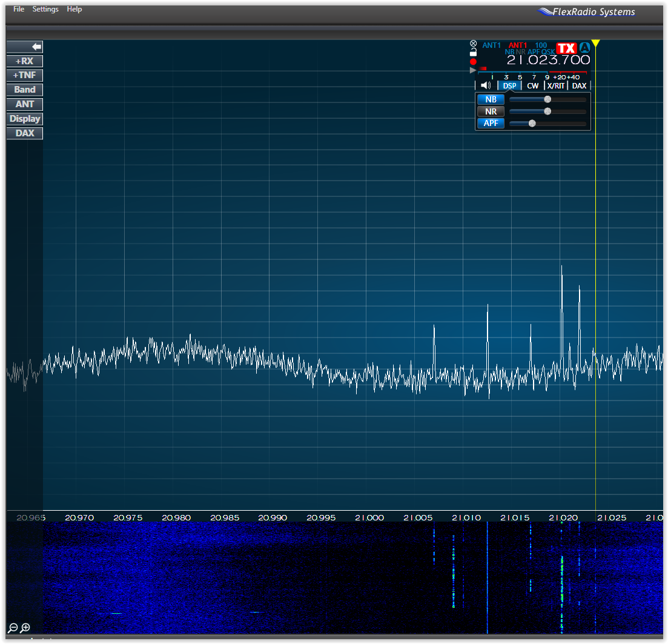Collapse the sidebar with the back arrow
This screenshot has width=668, height=644.
coord(24,47)
